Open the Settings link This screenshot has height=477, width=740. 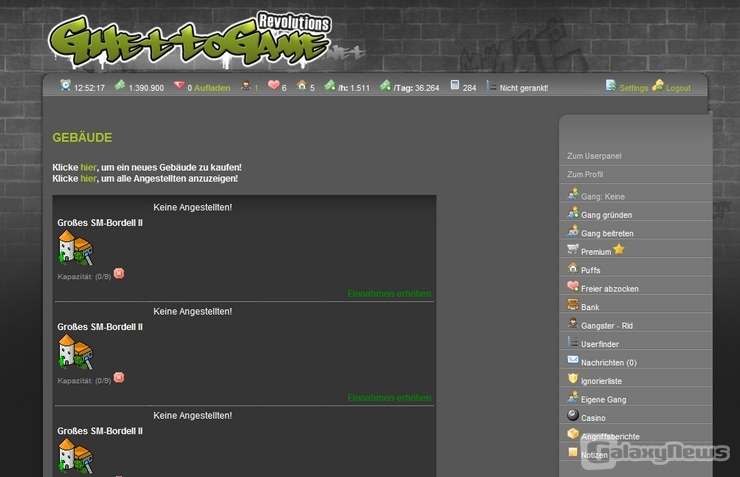click(633, 88)
